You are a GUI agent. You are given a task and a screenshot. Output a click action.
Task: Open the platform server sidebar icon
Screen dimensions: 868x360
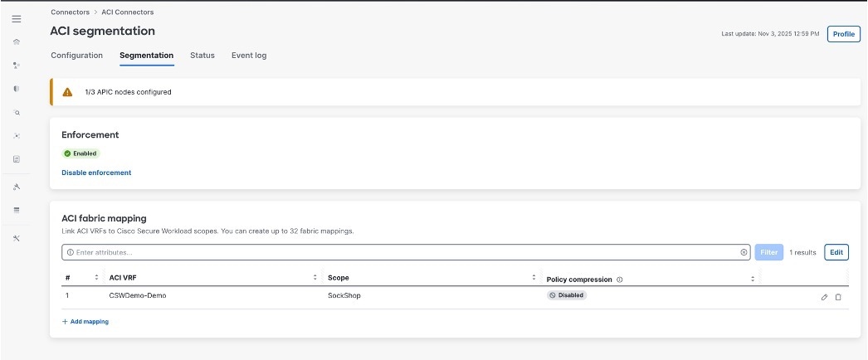pyautogui.click(x=17, y=210)
